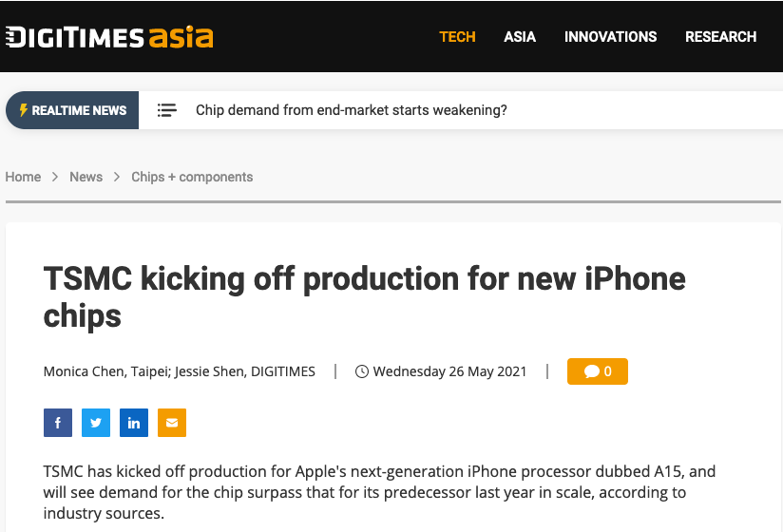
Task: Open Chips + components breadcrumb
Action: click(192, 177)
